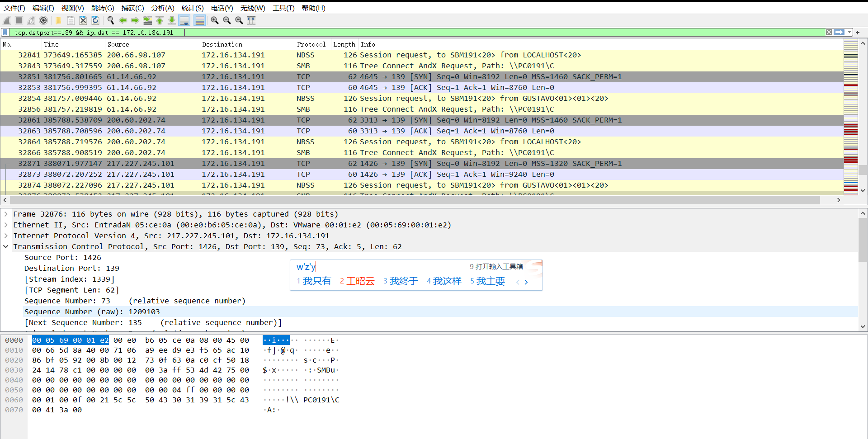Reload the capture file

coord(95,20)
